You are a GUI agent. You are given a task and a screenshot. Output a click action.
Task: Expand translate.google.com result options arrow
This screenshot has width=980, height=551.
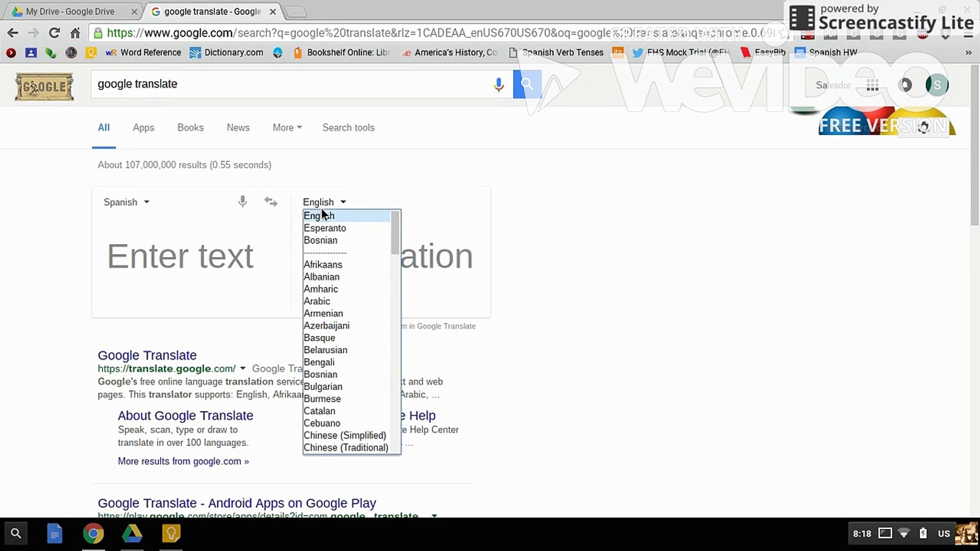(242, 368)
